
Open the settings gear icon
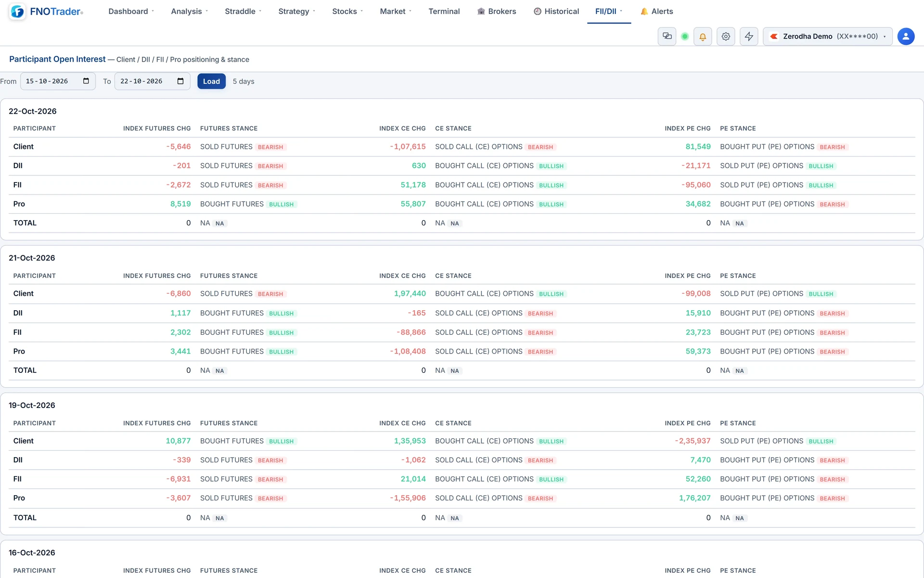point(726,37)
